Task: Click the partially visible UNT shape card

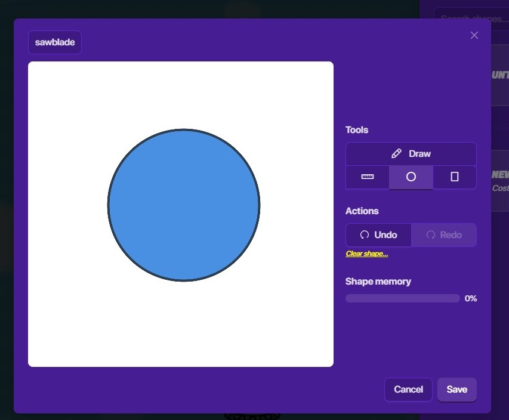Action: tap(499, 76)
